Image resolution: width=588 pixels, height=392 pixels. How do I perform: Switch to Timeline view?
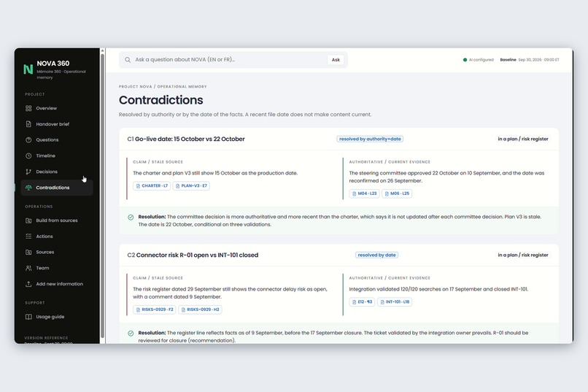click(57, 155)
